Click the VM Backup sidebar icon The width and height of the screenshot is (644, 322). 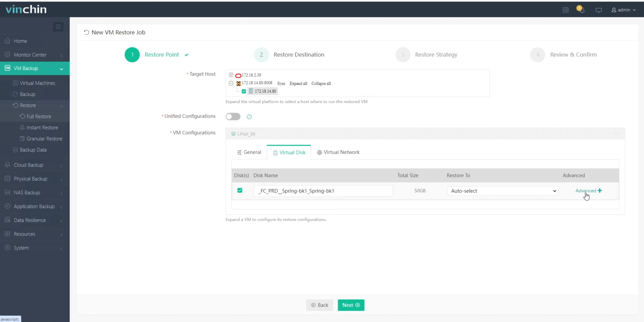(7, 68)
